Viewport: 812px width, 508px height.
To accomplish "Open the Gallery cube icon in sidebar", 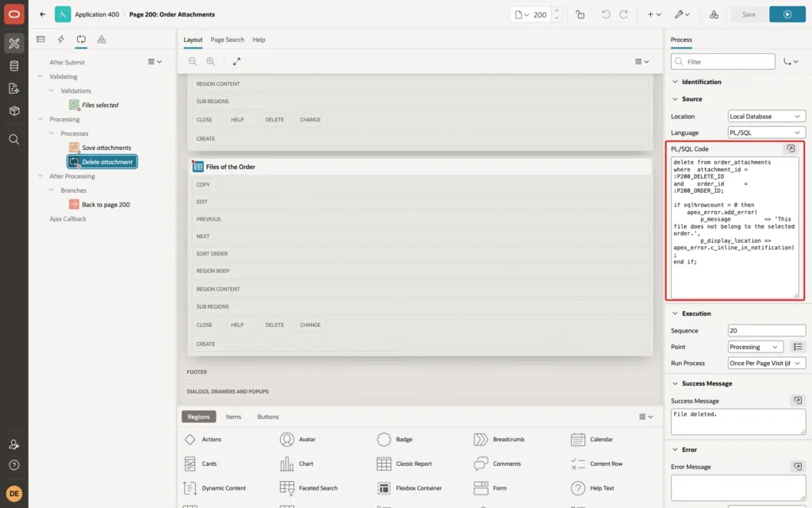I will (14, 111).
